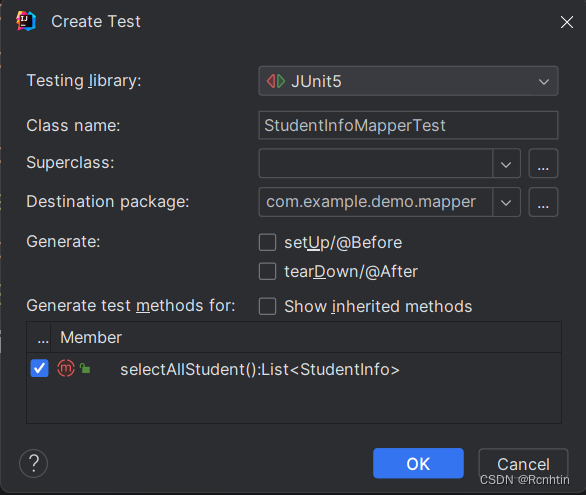The height and width of the screenshot is (495, 586).
Task: Click the Cancel button
Action: pos(523,463)
